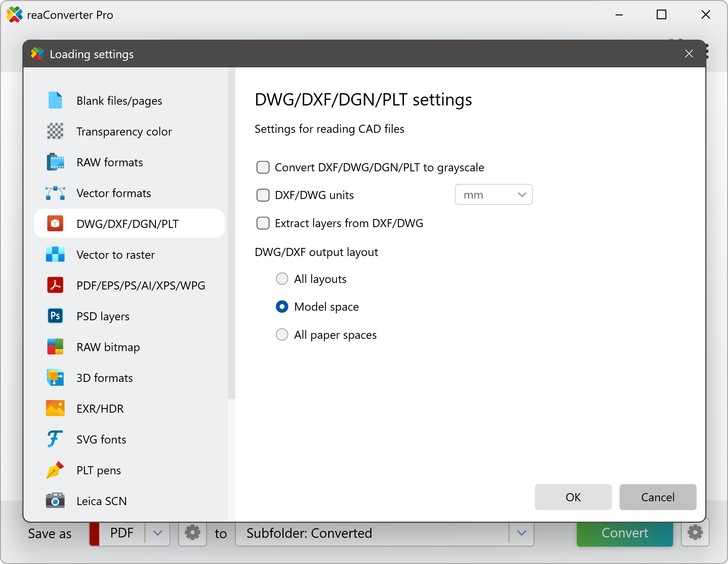Click the Leica SCN camera icon
Image resolution: width=728 pixels, height=564 pixels.
pos(55,501)
